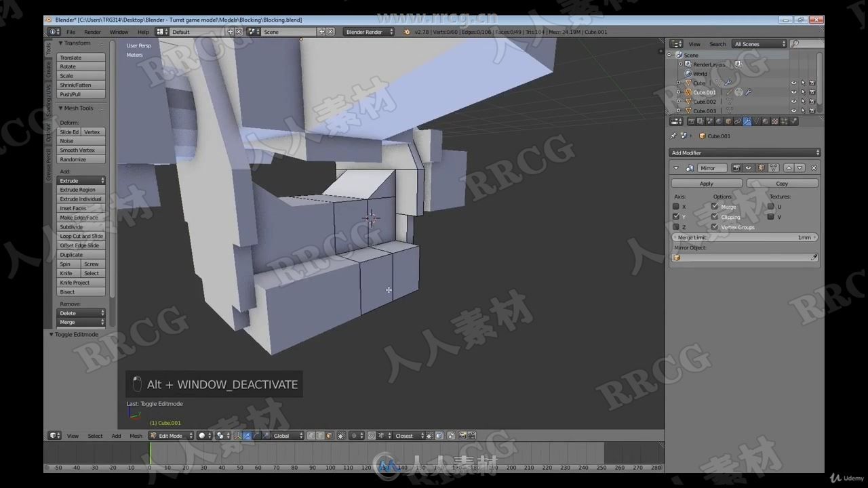Open the Constraints chain tab in Properties
Viewport: 868px width, 488px height.
pos(738,121)
